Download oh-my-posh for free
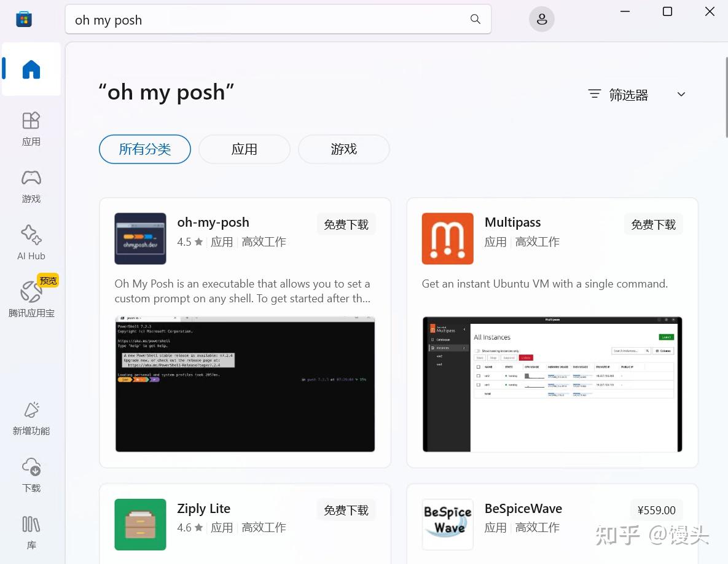 pyautogui.click(x=346, y=225)
